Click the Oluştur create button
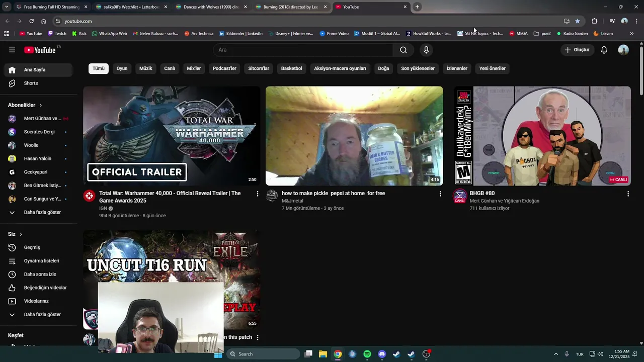 click(577, 50)
